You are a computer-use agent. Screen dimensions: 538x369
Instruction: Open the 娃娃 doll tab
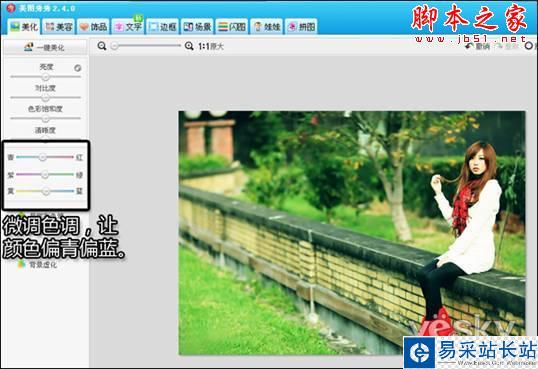pyautogui.click(x=267, y=26)
